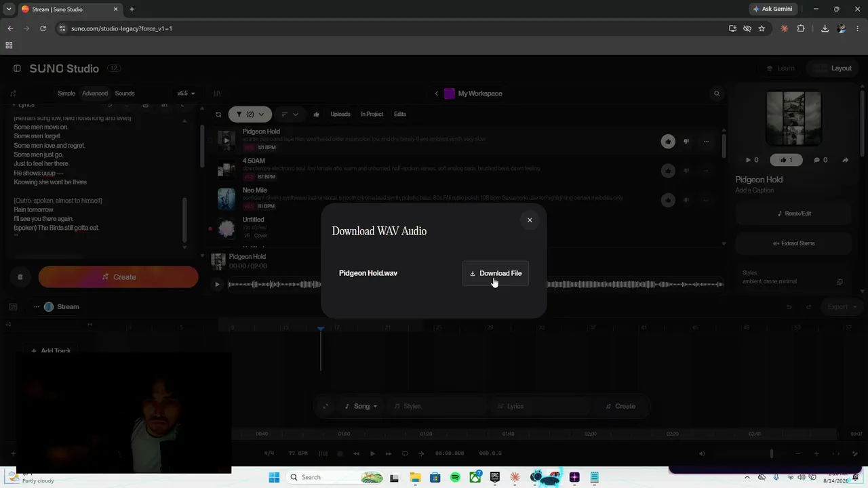The width and height of the screenshot is (868, 488).
Task: Select the Pidgeon Hold.wav file name
Action: pyautogui.click(x=368, y=273)
